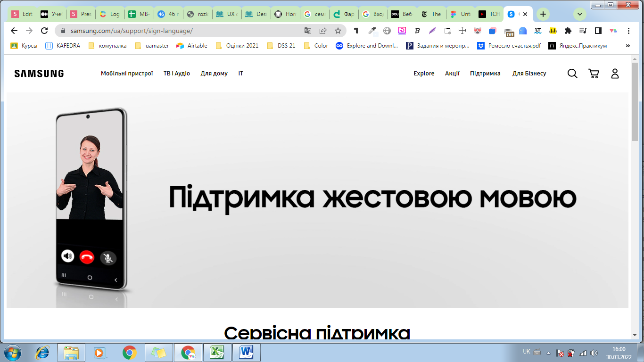Open a new tab with the plus button
This screenshot has height=362, width=644.
click(x=543, y=14)
